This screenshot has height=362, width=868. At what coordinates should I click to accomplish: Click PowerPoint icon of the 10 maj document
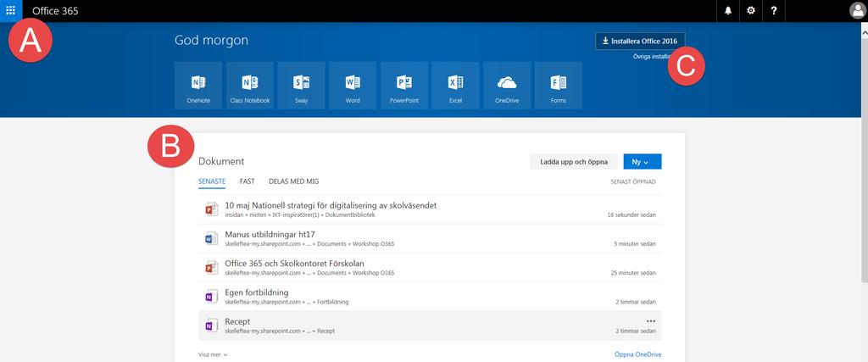211,209
